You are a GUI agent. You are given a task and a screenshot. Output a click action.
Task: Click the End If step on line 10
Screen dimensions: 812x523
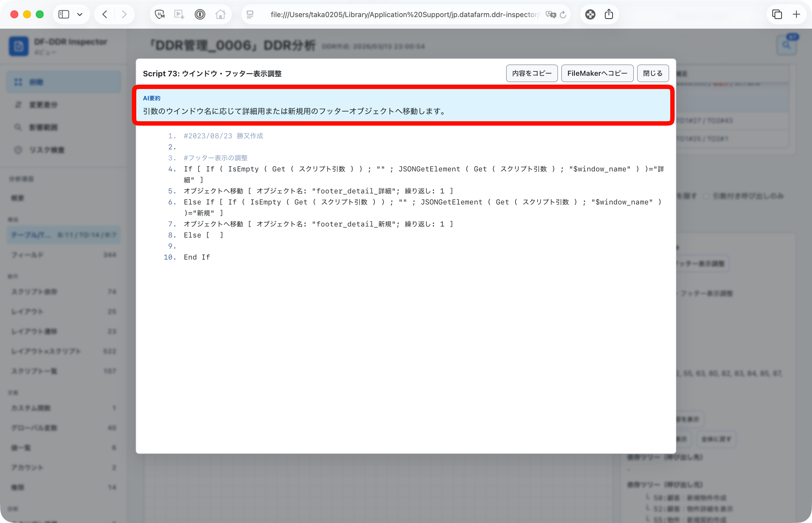[197, 257]
